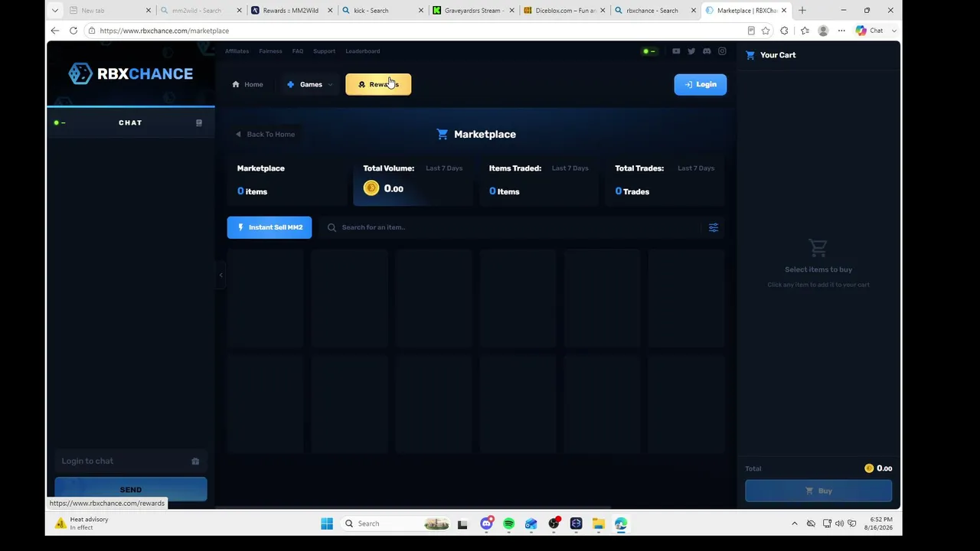Click the emoji icon in chat input
The image size is (980, 551).
click(195, 461)
